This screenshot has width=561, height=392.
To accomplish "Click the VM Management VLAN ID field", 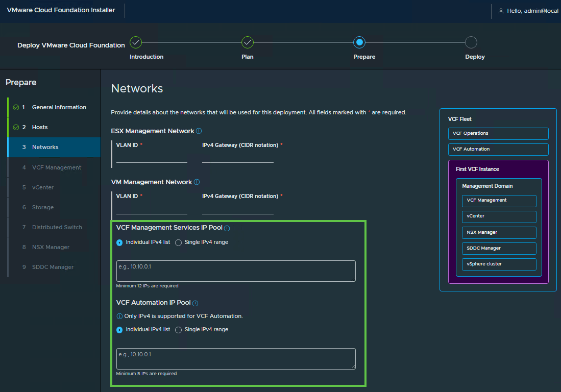I will pyautogui.click(x=152, y=209).
